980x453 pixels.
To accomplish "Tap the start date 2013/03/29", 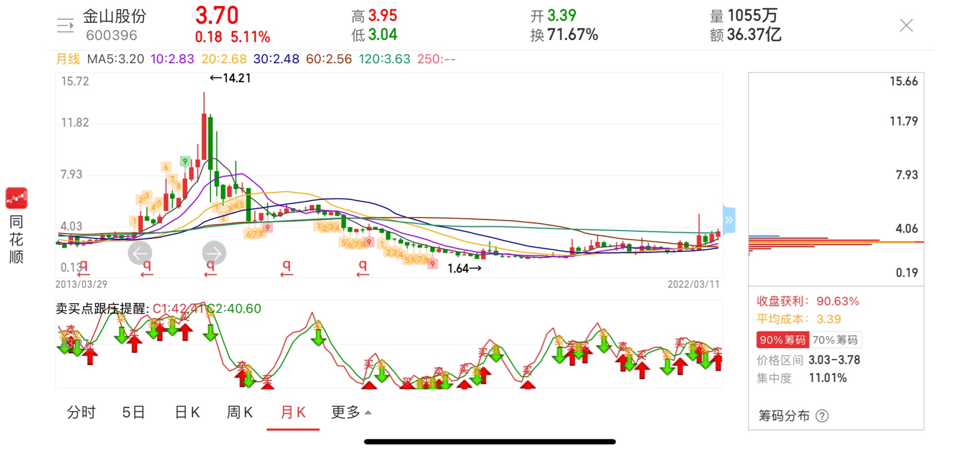I will (x=81, y=284).
